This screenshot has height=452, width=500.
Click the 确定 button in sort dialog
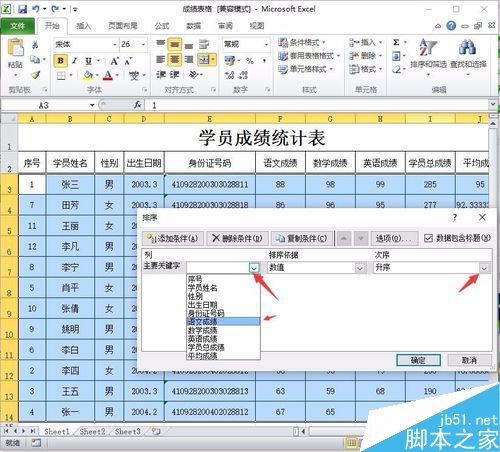418,360
